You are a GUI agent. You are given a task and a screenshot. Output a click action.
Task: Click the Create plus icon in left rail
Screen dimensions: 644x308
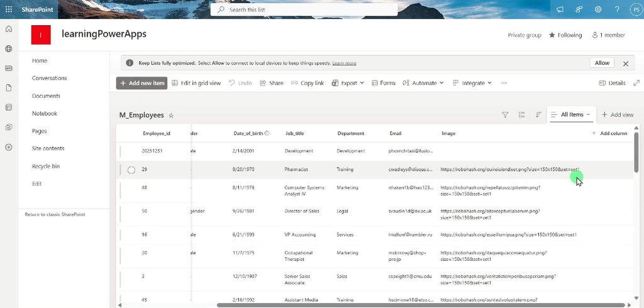coord(9,147)
